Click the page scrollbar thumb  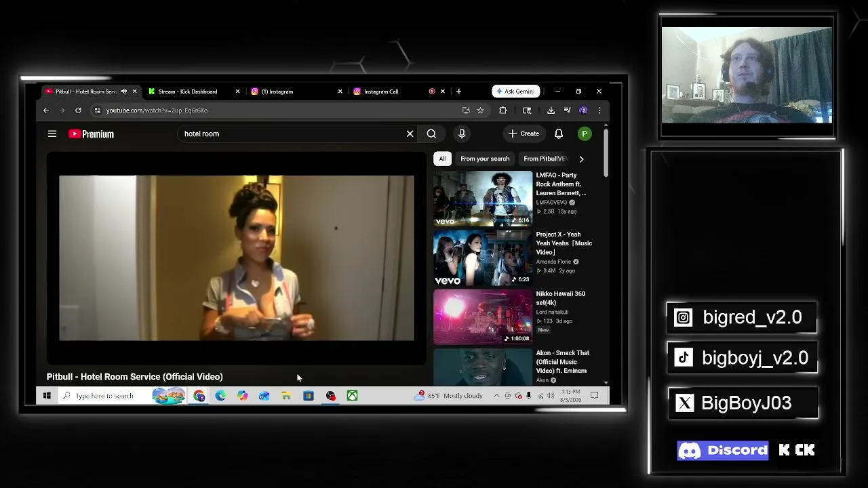(606, 152)
